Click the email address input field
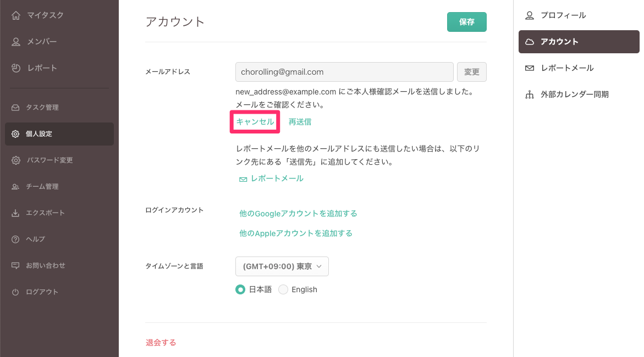644x357 pixels. tap(344, 72)
